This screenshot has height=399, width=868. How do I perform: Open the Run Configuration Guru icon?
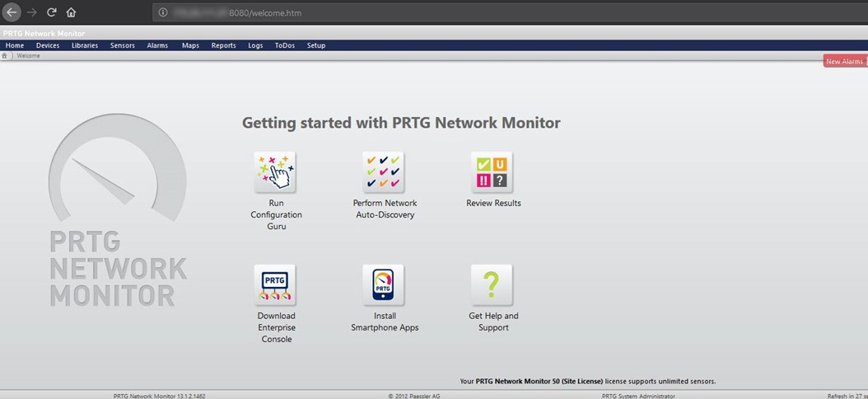tap(274, 172)
